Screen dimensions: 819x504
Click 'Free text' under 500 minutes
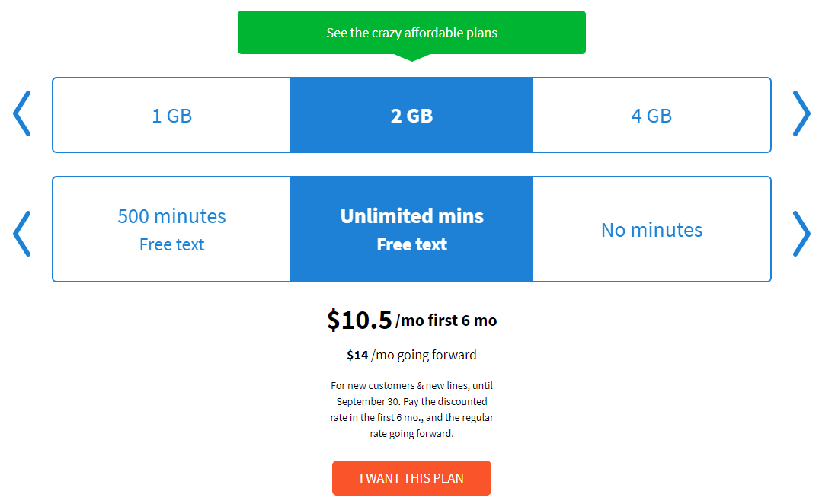[x=171, y=245]
